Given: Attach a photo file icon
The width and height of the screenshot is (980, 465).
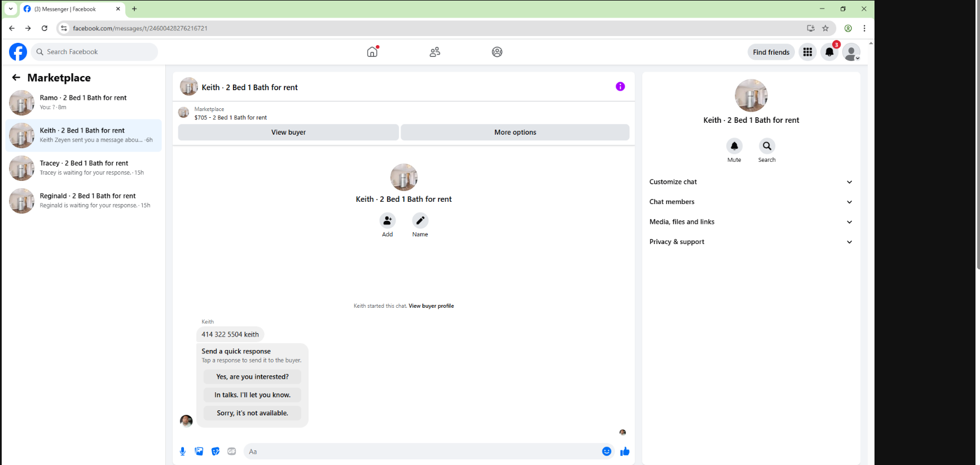Looking at the screenshot, I should tap(199, 451).
